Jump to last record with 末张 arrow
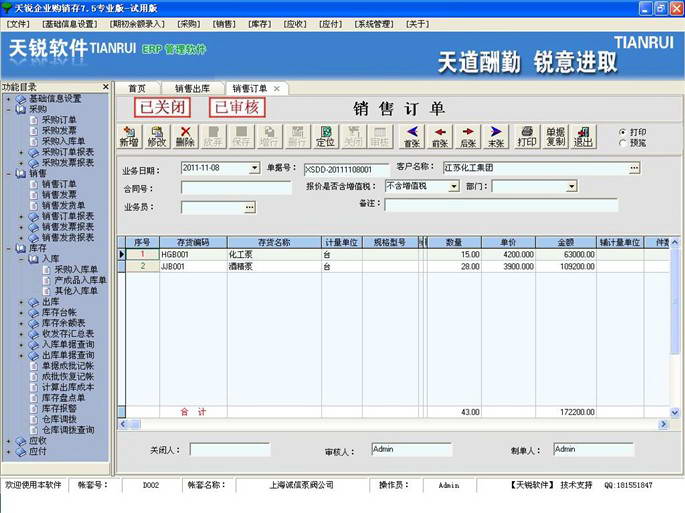Image resolution: width=685 pixels, height=513 pixels. coord(496,136)
